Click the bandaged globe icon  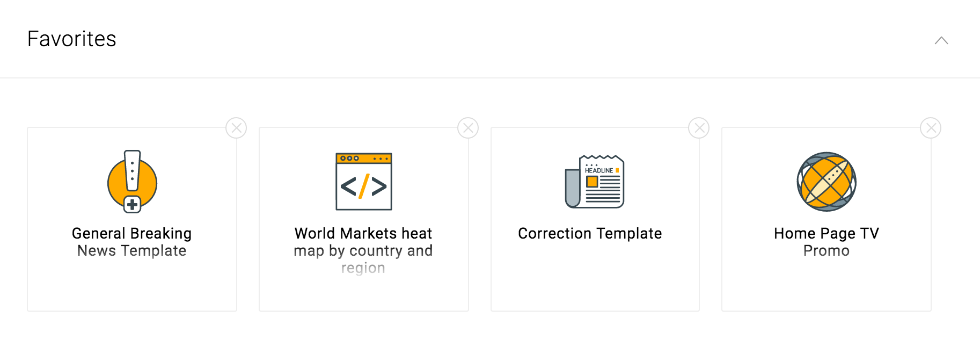point(827,182)
